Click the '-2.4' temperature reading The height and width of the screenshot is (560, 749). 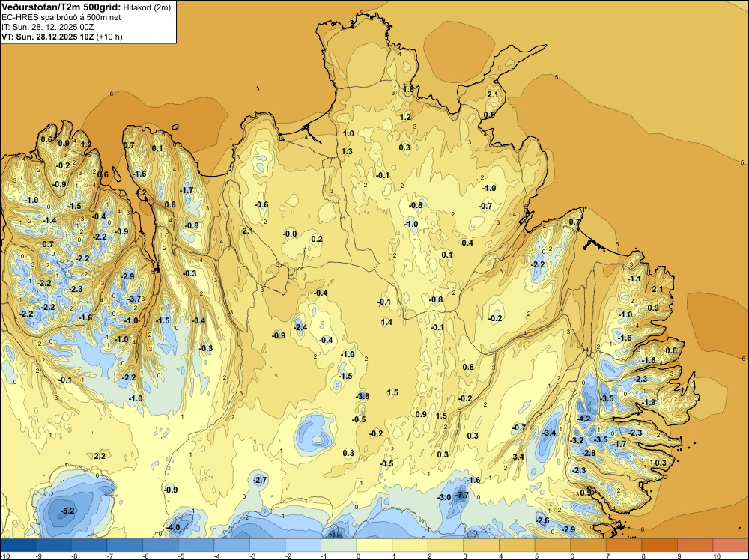[x=300, y=327]
